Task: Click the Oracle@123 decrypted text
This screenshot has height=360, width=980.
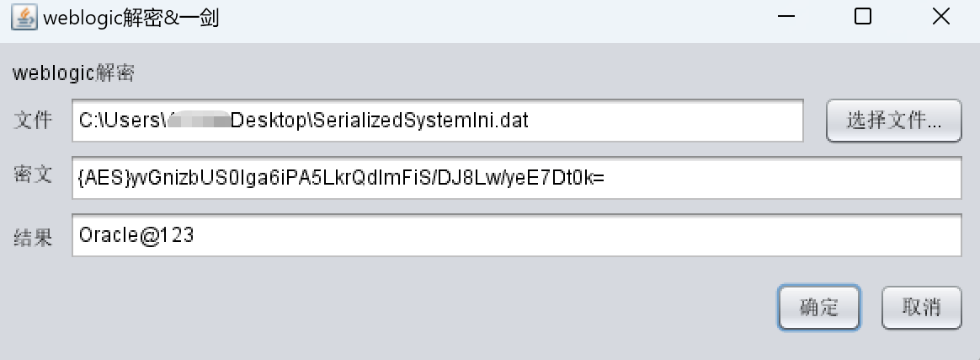Action: click(136, 235)
